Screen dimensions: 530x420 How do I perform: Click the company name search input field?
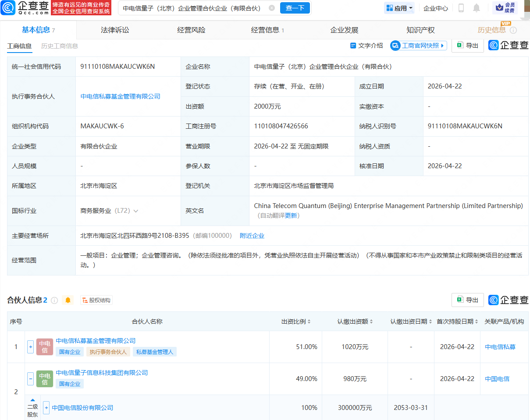pyautogui.click(x=193, y=8)
